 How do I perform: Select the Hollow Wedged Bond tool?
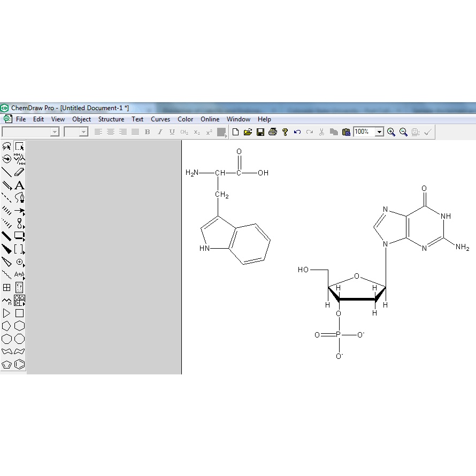(6, 262)
